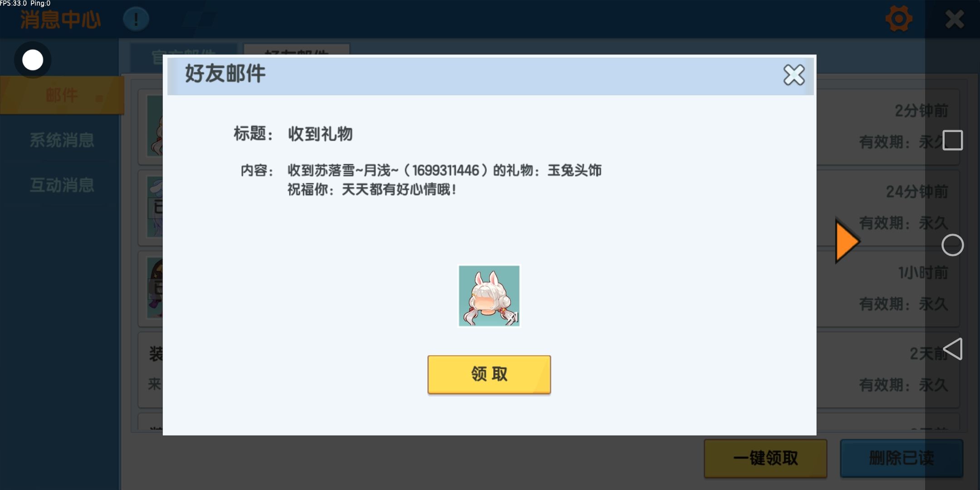
Task: Open 互动消息 in the sidebar
Action: (x=62, y=185)
